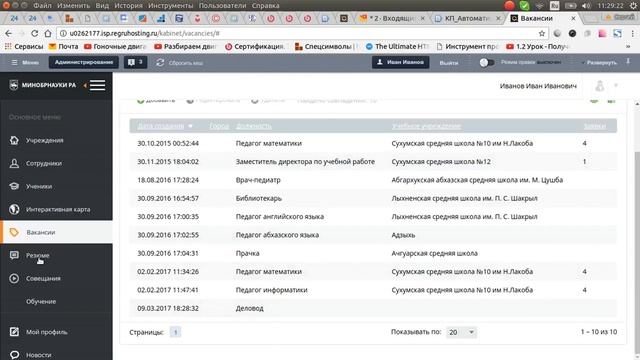Open the Изменить menu

73,6
